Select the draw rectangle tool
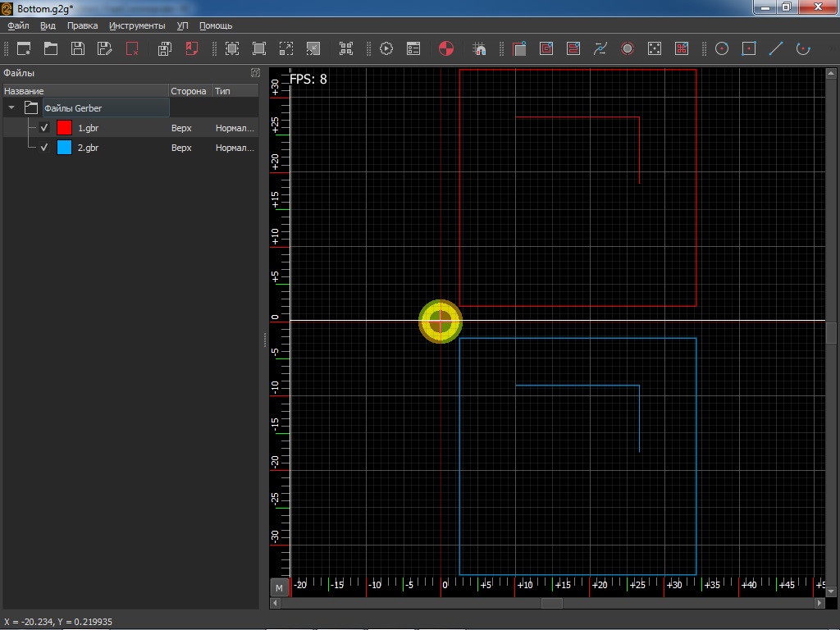The width and height of the screenshot is (840, 630). 748,48
